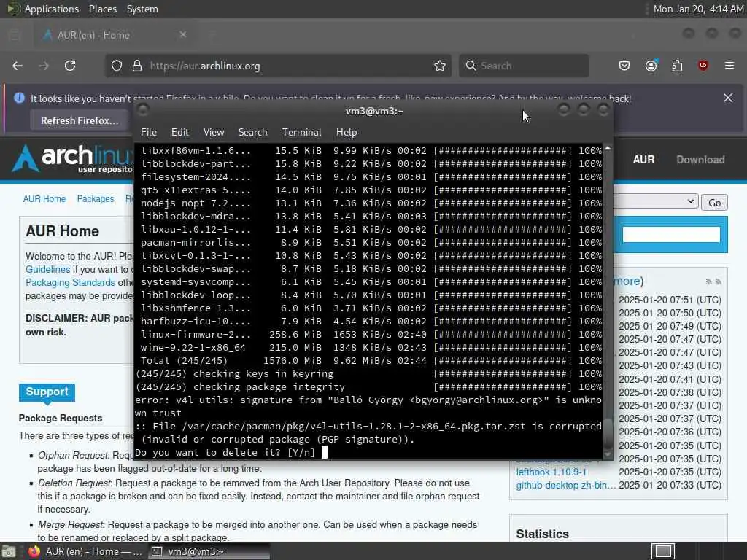The image size is (747, 560).
Task: Click terminal scrollbar up arrow
Action: coord(608,149)
